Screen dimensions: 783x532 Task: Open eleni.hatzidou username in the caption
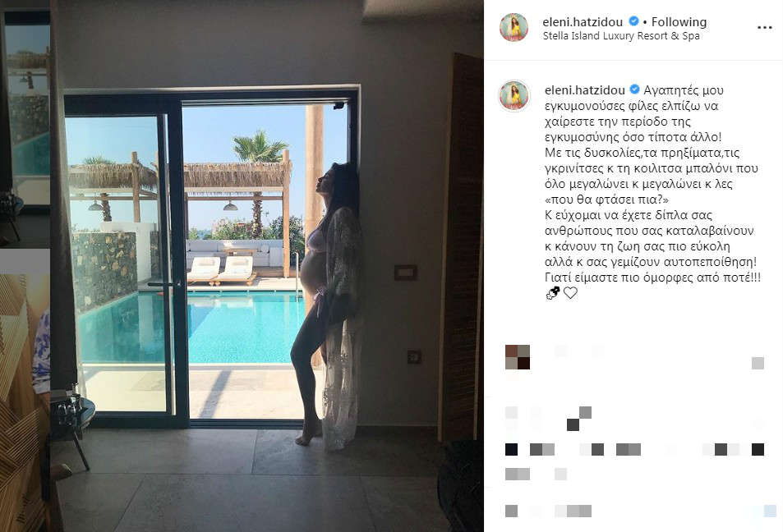click(585, 90)
